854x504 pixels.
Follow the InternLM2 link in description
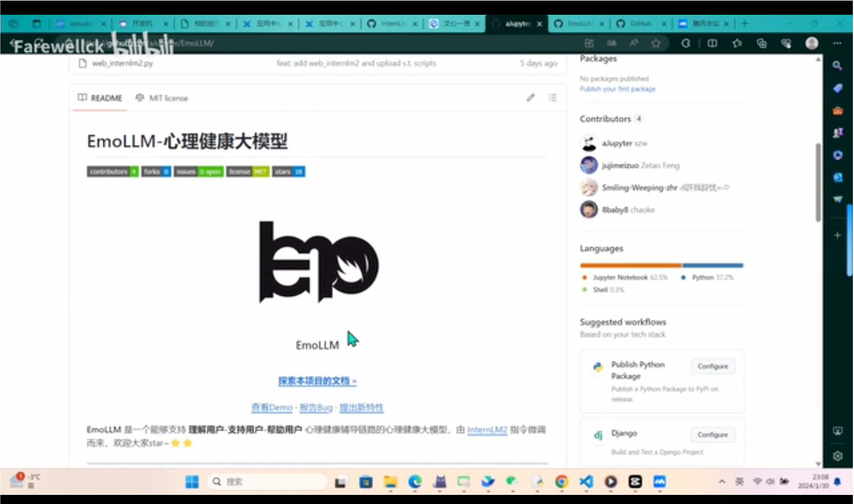click(x=487, y=429)
